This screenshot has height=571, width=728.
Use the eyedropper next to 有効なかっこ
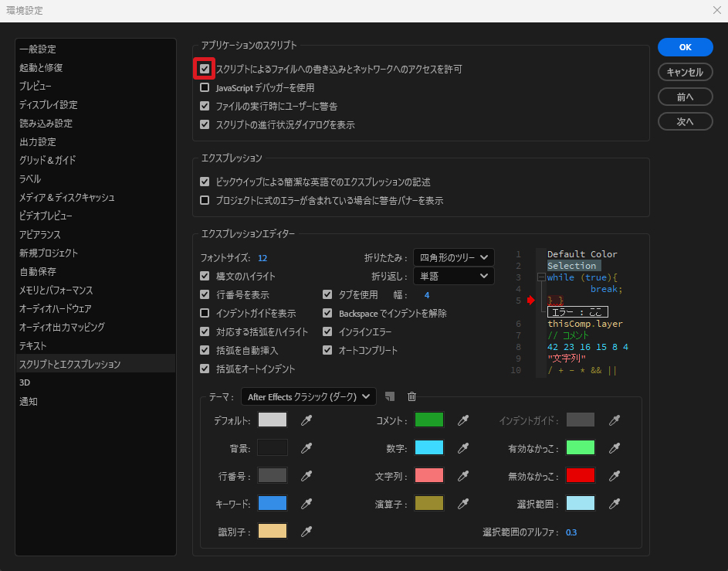[615, 448]
